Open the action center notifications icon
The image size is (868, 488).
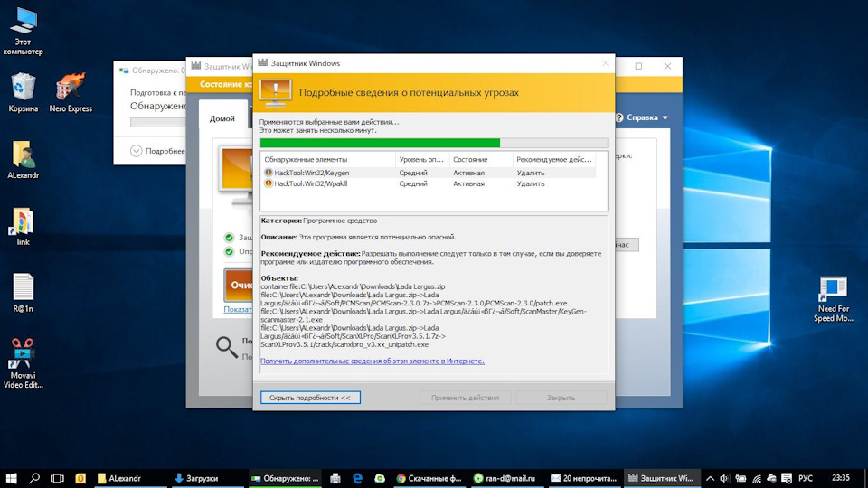[787, 478]
